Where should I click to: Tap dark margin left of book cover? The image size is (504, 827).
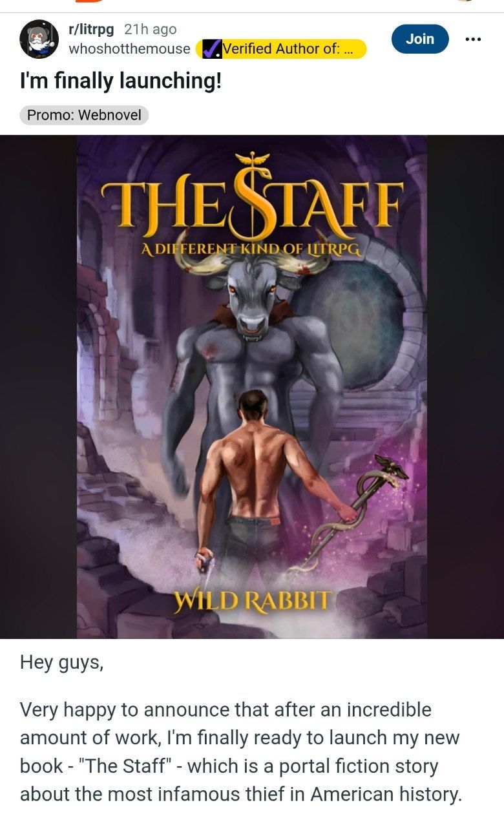[x=38, y=386]
